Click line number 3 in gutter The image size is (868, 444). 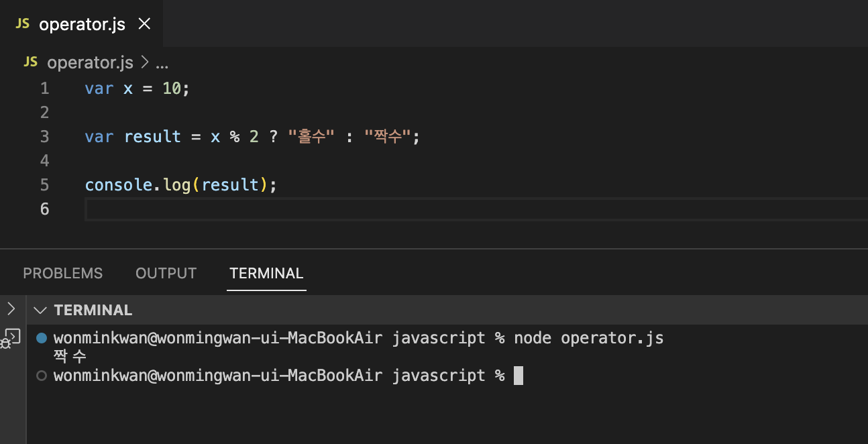(x=44, y=136)
